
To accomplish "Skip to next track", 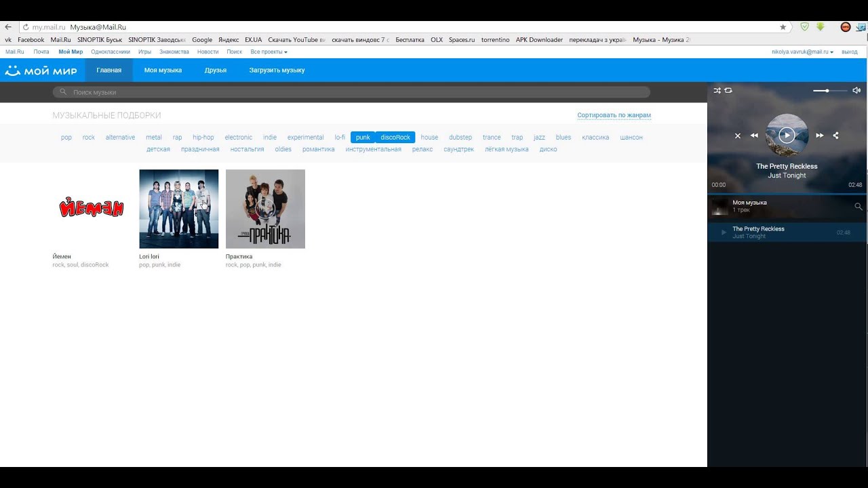I will 819,136.
